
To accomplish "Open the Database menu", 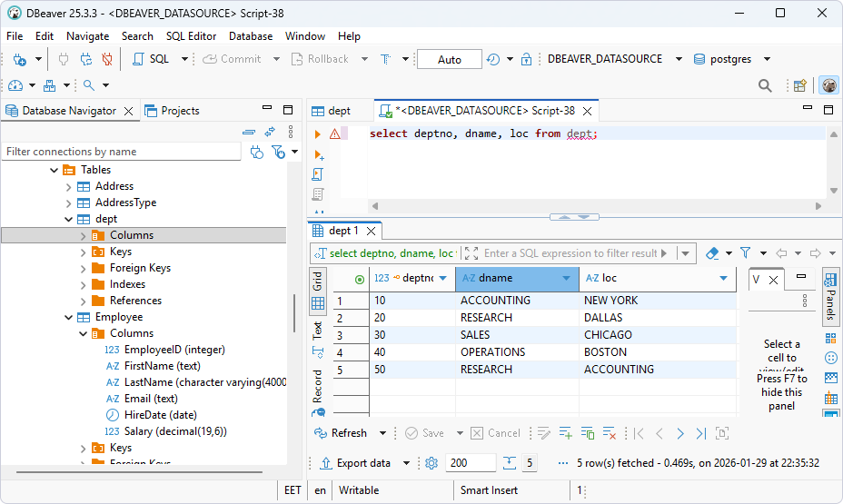I will pos(251,36).
